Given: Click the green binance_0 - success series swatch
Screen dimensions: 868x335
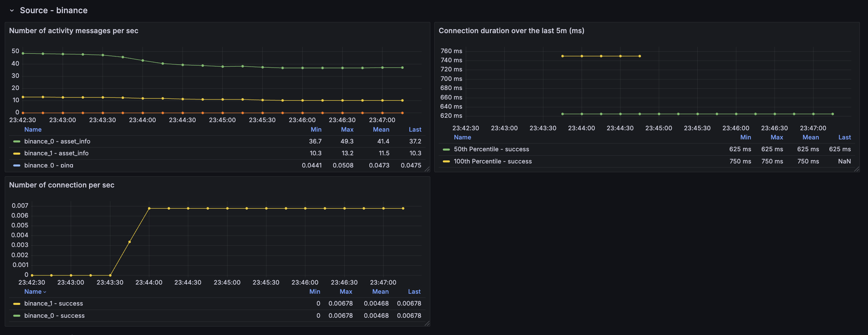Looking at the screenshot, I should point(17,316).
